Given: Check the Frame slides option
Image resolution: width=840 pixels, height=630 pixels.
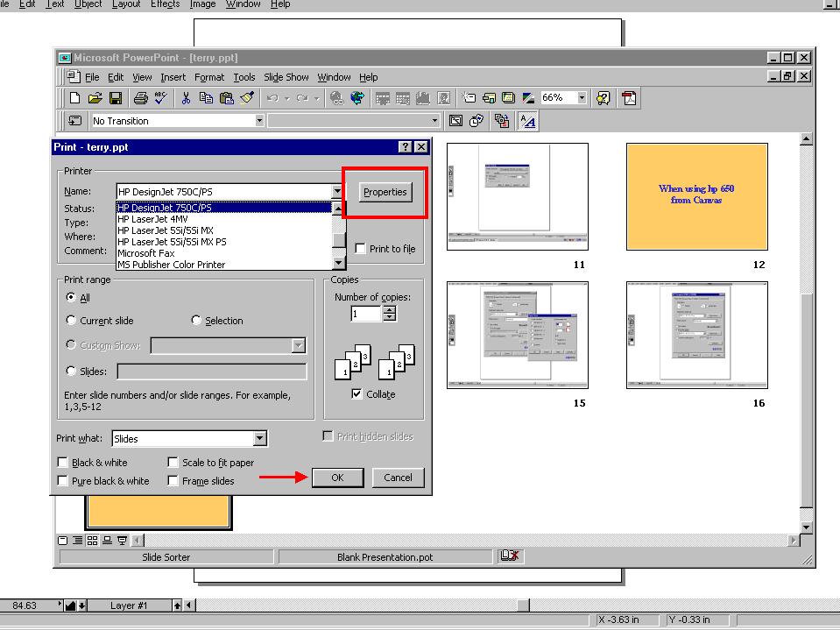Looking at the screenshot, I should (173, 480).
